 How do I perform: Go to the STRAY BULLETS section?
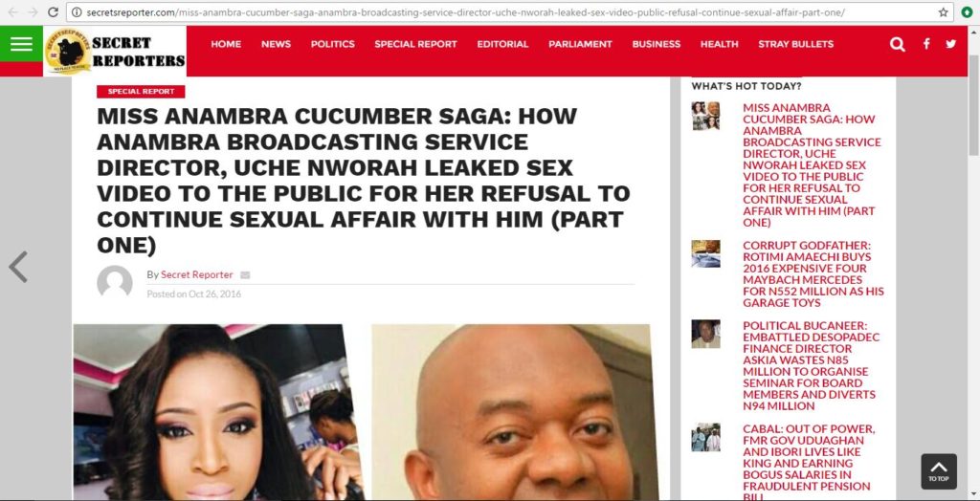click(795, 44)
